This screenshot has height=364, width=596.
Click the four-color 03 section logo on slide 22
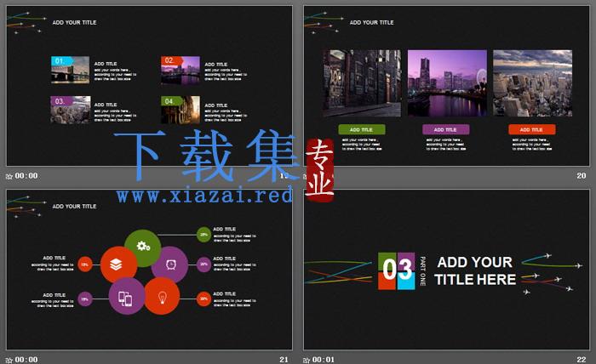coord(397,270)
